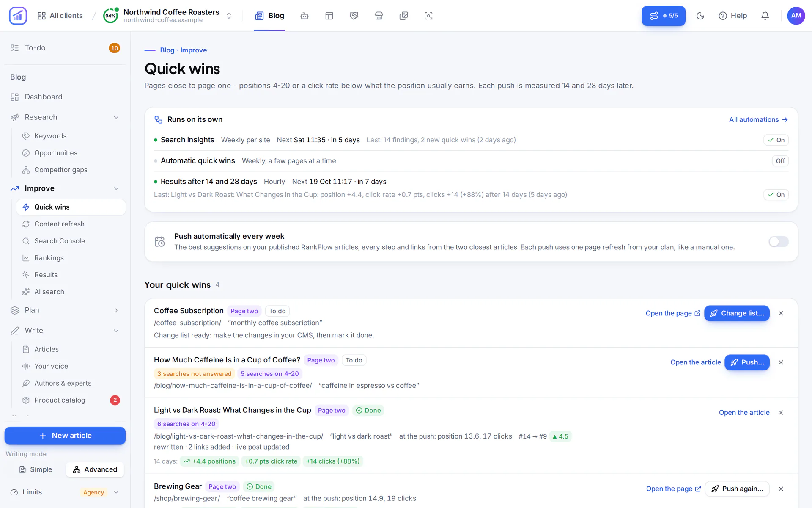Open the To-do list

tap(65, 48)
